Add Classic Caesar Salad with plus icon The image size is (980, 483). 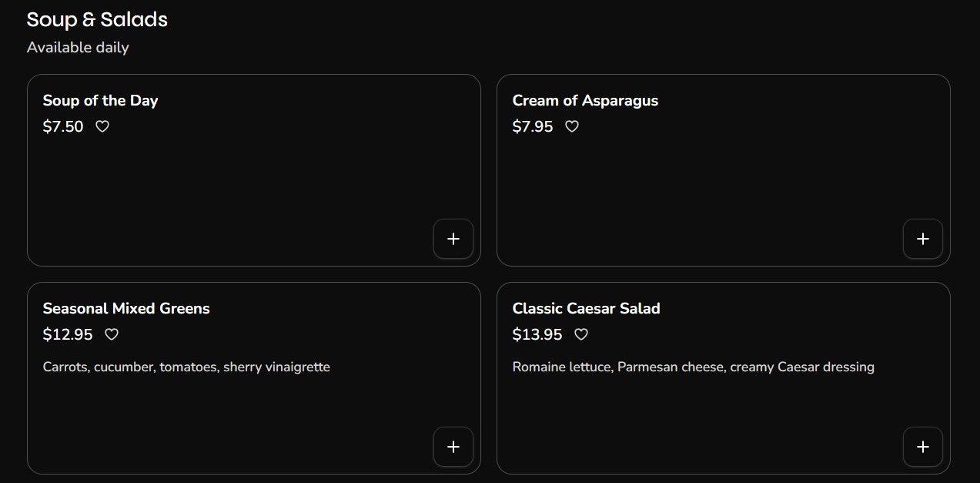(923, 447)
